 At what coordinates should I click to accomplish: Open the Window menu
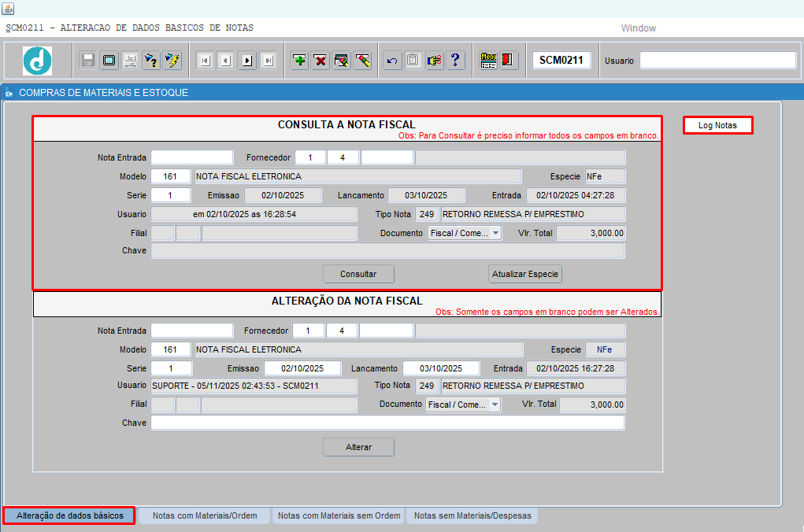(x=638, y=28)
